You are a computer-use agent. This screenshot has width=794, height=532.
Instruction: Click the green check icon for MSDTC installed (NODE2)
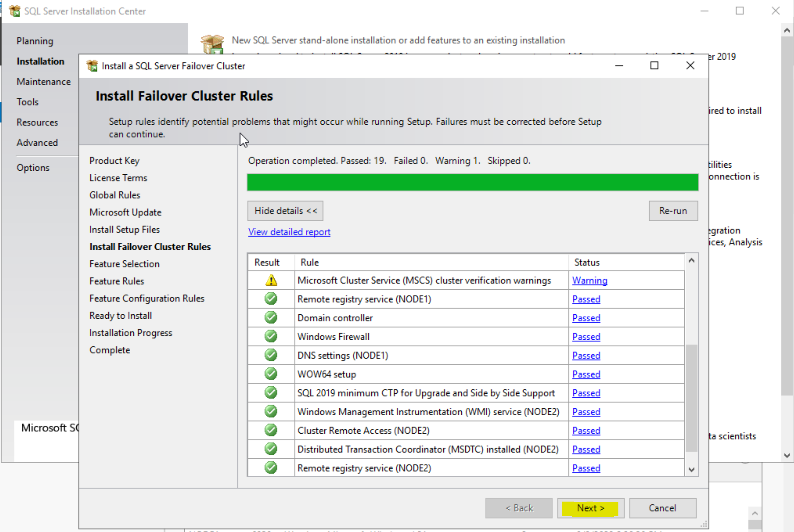coord(271,449)
